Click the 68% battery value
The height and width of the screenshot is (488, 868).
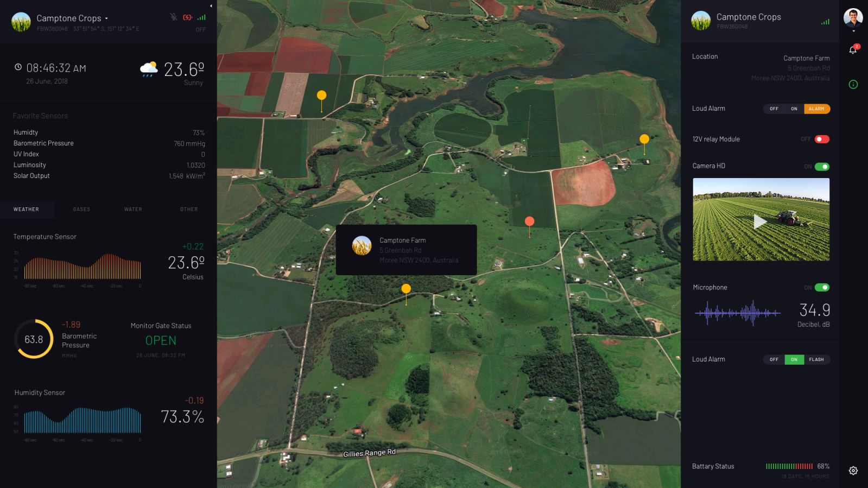823,466
